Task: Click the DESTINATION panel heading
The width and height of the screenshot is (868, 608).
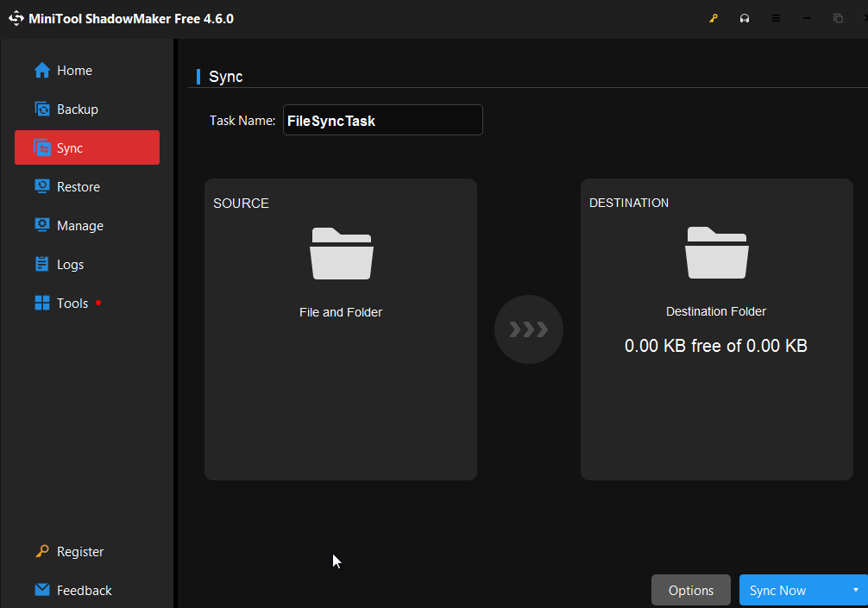Action: [x=629, y=203]
